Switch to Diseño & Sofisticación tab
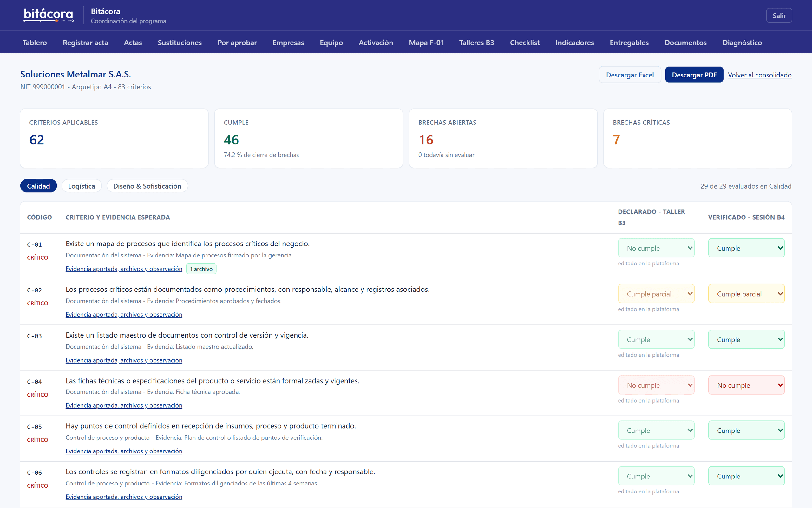 tap(147, 186)
